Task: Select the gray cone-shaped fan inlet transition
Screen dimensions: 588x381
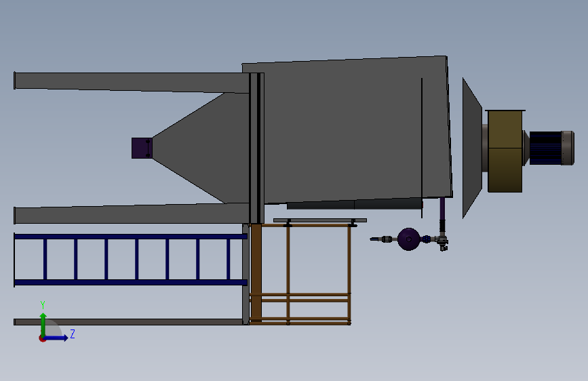Action: point(472,148)
